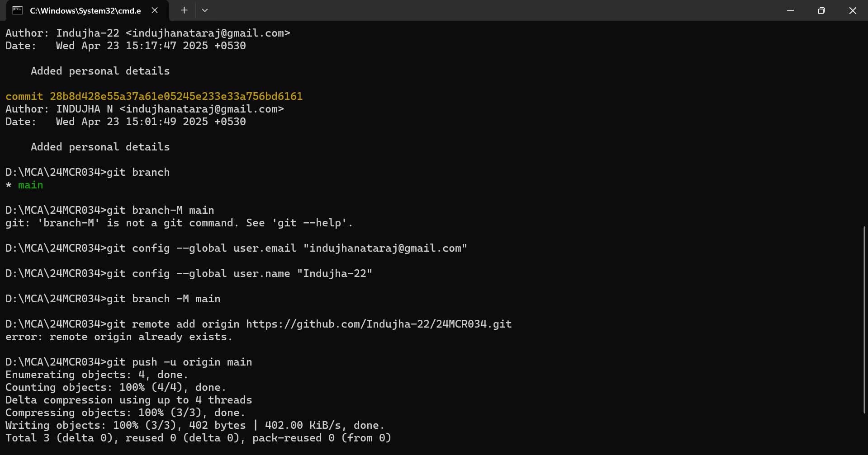The width and height of the screenshot is (868, 455).
Task: Click the 'branch-M' is not a git command message
Action: coord(179,223)
